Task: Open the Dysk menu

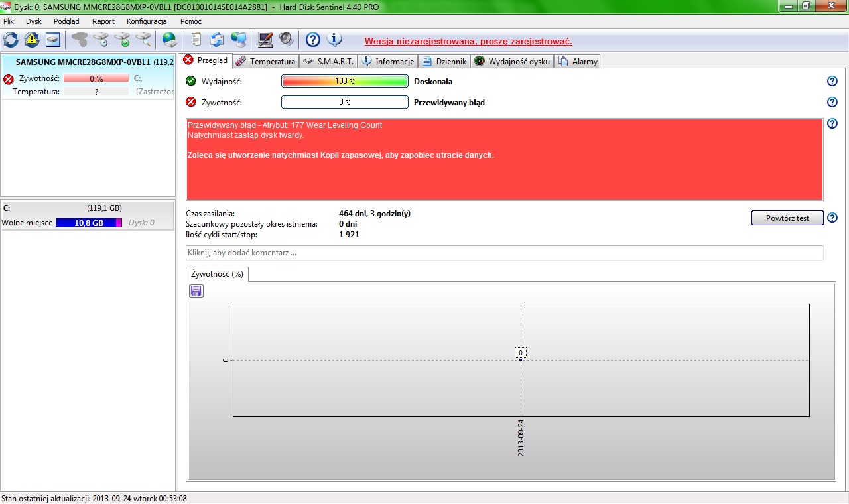Action: click(34, 21)
